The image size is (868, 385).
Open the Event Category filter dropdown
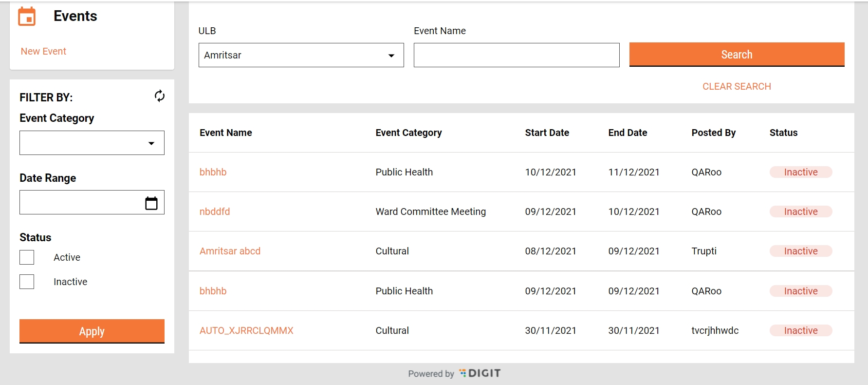92,143
